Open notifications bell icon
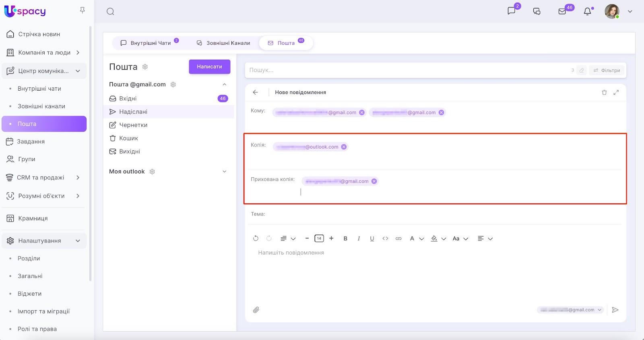 [588, 11]
